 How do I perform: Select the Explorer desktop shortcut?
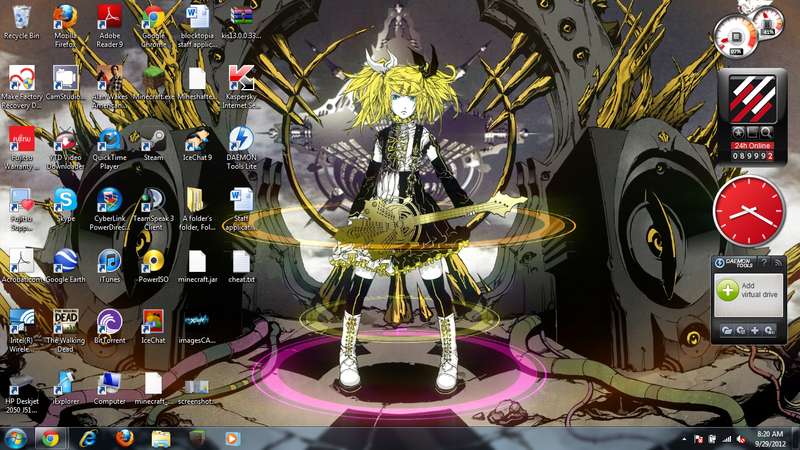pyautogui.click(x=65, y=388)
